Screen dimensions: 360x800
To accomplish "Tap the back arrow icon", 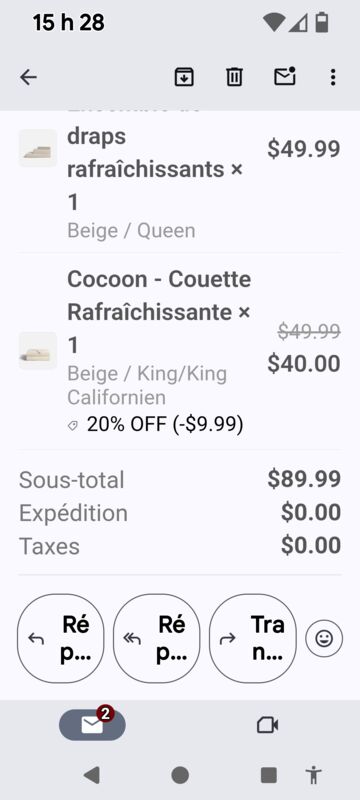I will pos(29,78).
